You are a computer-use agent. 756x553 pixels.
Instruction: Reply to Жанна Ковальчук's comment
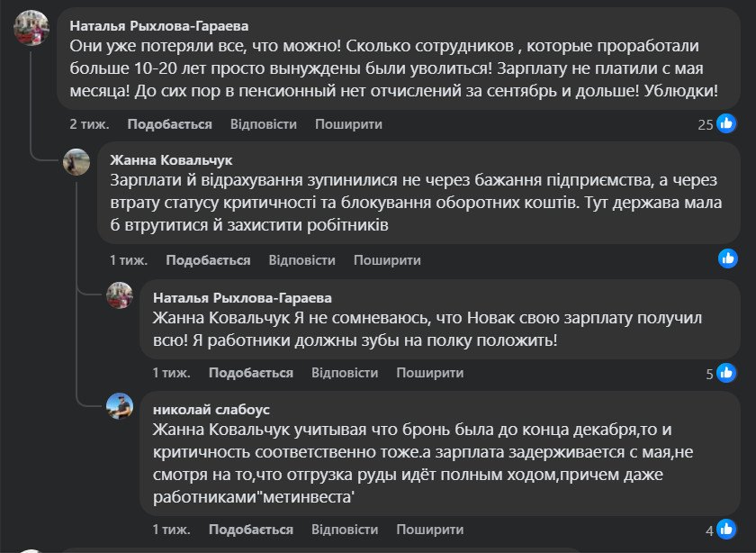point(301,260)
